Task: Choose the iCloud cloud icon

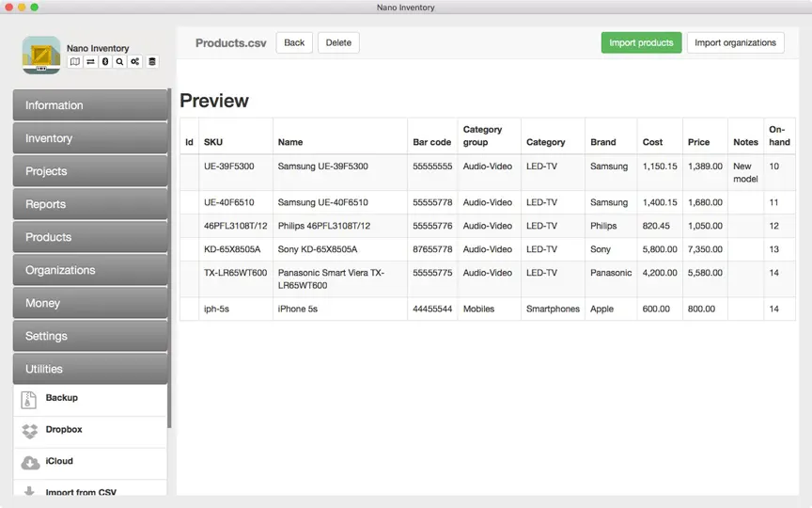Action: (x=30, y=463)
